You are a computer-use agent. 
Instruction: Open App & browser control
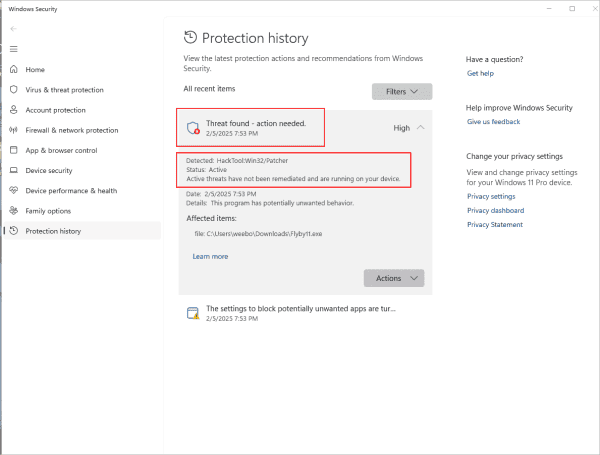pos(83,150)
